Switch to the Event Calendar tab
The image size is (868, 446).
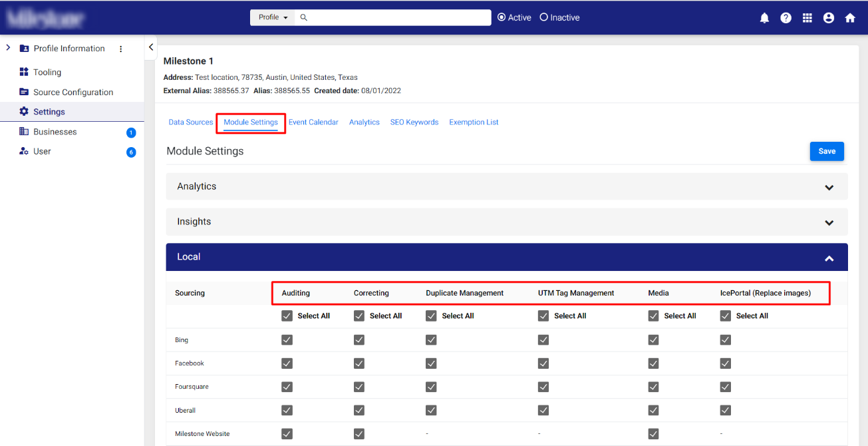pyautogui.click(x=313, y=122)
